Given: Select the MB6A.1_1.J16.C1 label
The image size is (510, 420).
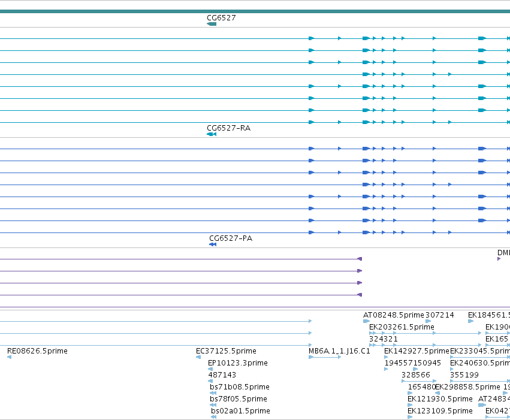Looking at the screenshot, I should 339,351.
